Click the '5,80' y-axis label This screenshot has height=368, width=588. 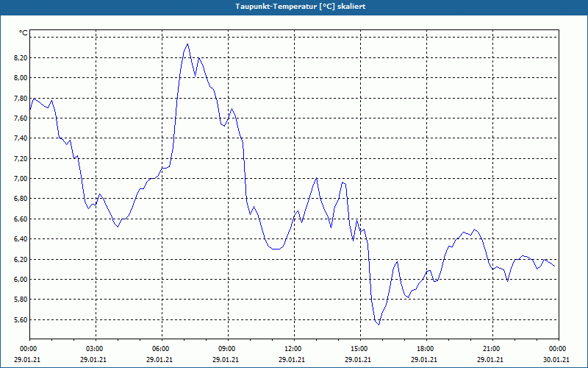tap(21, 300)
